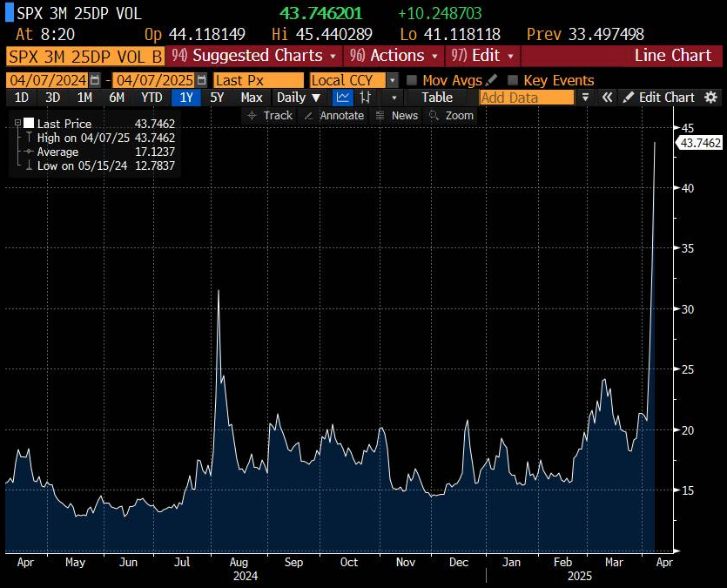Click the white Last Price color swatch
The height and width of the screenshot is (588, 727).
point(29,124)
